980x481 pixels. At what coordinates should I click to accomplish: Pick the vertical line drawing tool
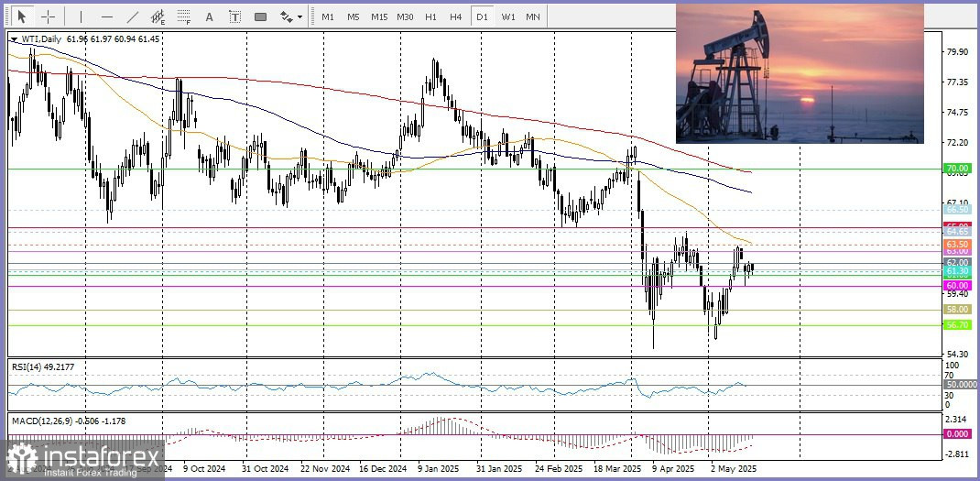coord(81,16)
